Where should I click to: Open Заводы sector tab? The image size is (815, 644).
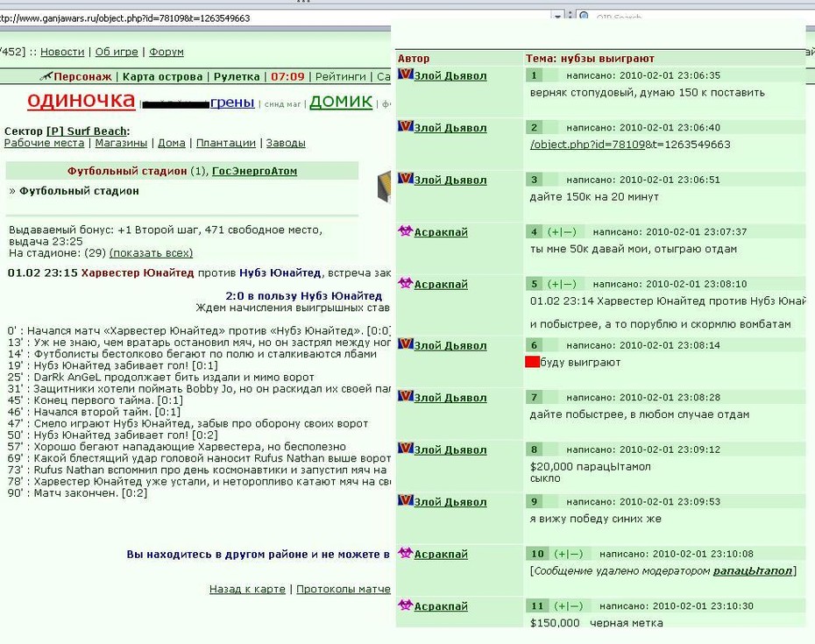click(286, 143)
